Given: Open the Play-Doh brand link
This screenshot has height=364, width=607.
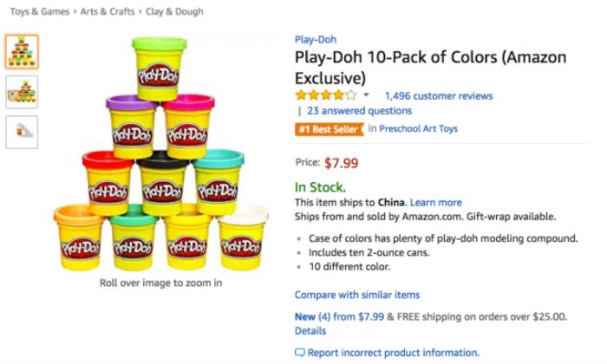Looking at the screenshot, I should click(316, 40).
